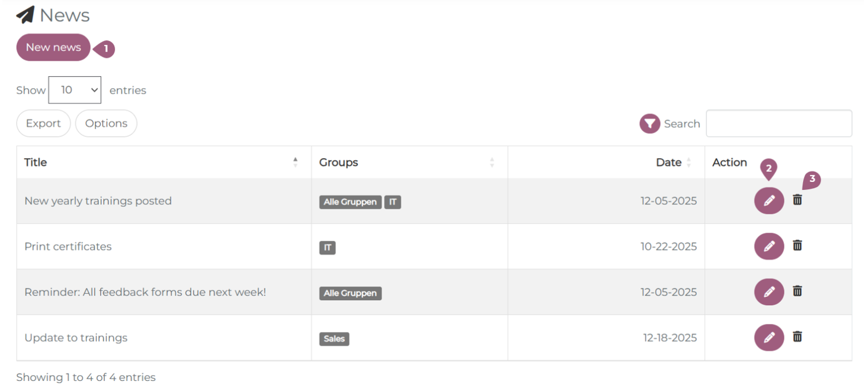Click the pencil icon for 'Print certificates'
The height and width of the screenshot is (390, 868).
click(x=769, y=246)
